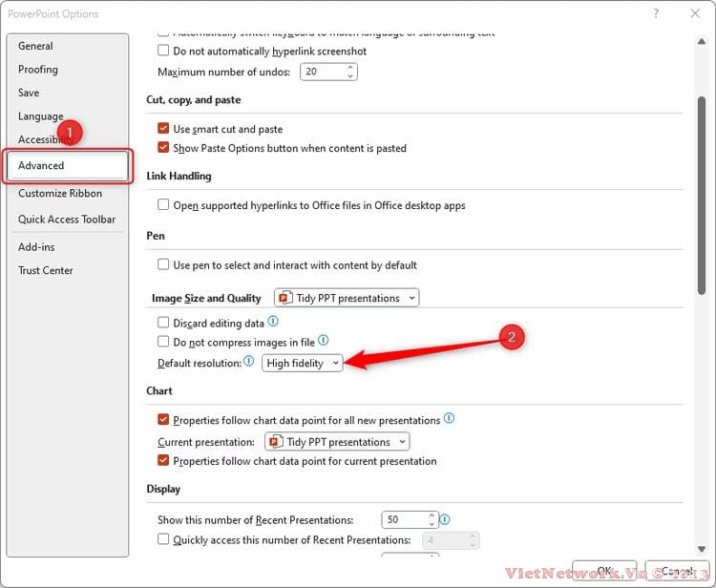The width and height of the screenshot is (716, 588).
Task: Click the OK button
Action: pyautogui.click(x=604, y=571)
